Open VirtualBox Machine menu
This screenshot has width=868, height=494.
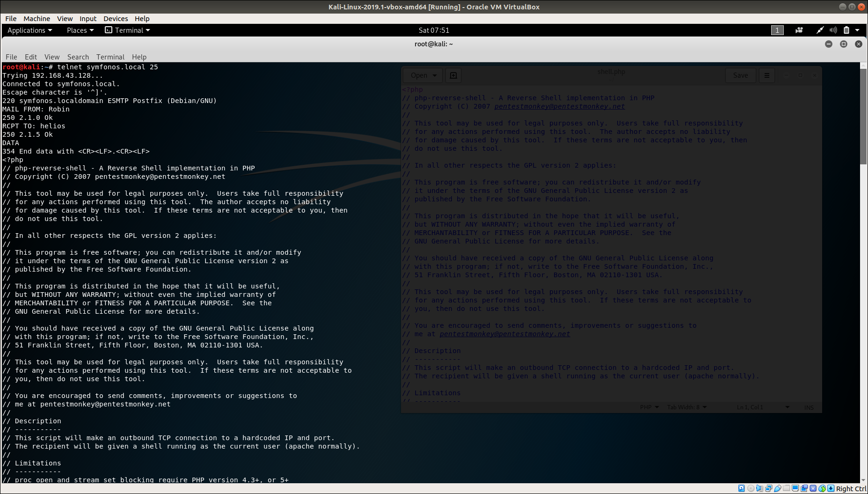36,19
